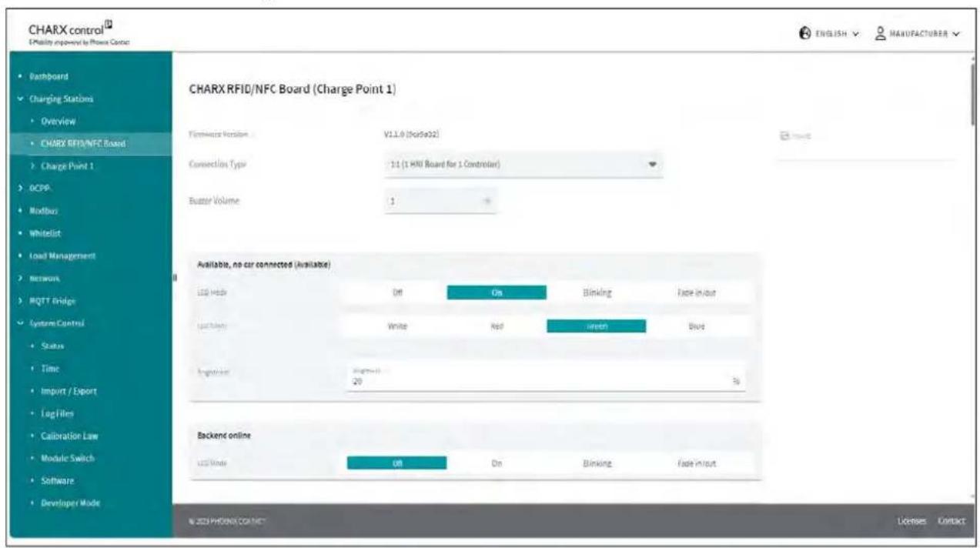Select Green LED color
Screen dimensions: 980x548
[x=597, y=326]
